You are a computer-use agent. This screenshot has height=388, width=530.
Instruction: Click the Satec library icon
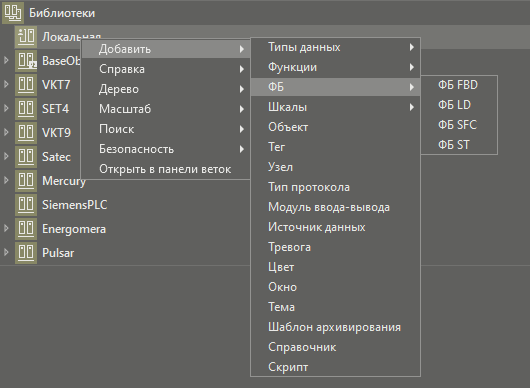pyautogui.click(x=26, y=156)
